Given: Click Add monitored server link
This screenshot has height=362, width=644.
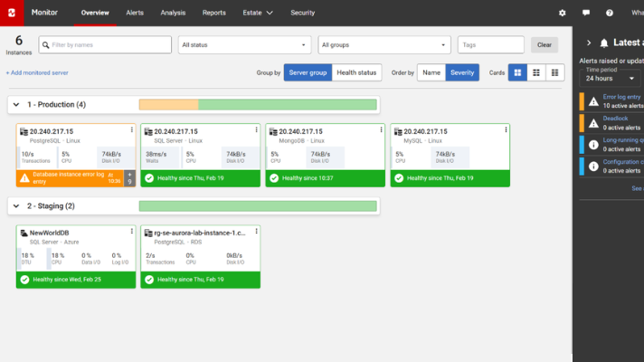Looking at the screenshot, I should click(x=37, y=72).
